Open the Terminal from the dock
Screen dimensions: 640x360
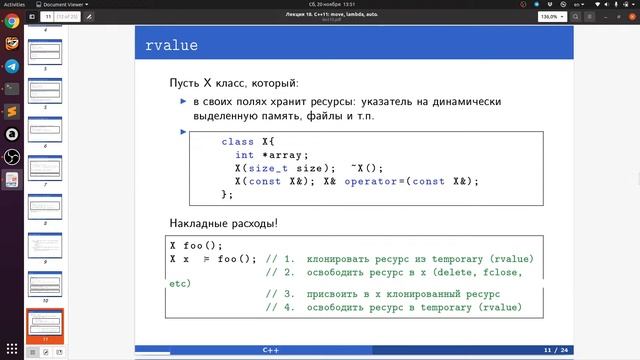(x=12, y=89)
